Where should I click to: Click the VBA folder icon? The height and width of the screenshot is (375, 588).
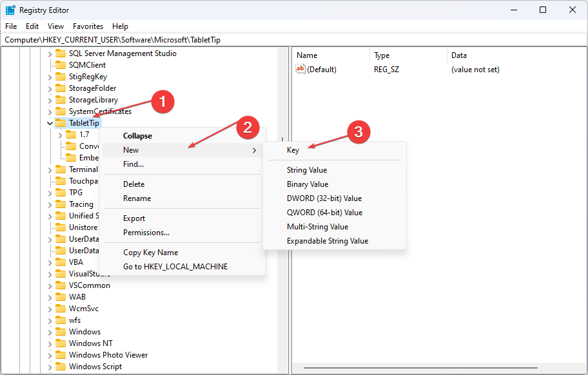click(61, 262)
